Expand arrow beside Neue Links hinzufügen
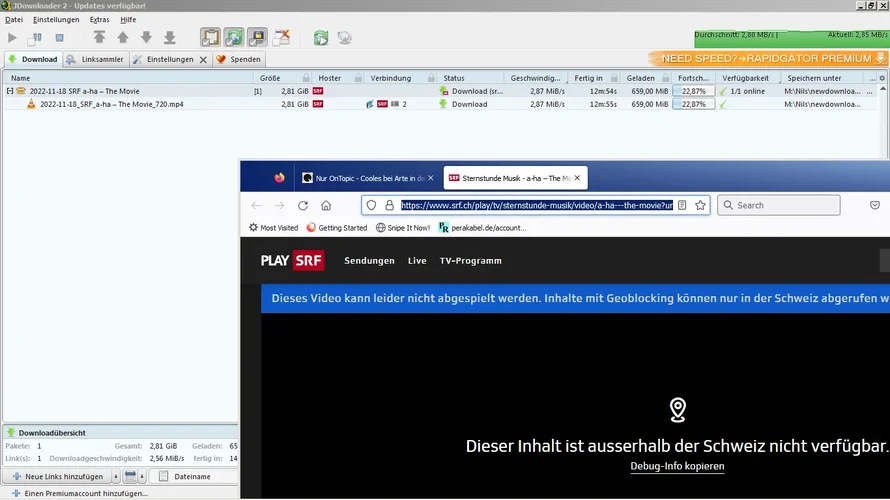Viewport: 890px width, 500px height. pos(116,477)
